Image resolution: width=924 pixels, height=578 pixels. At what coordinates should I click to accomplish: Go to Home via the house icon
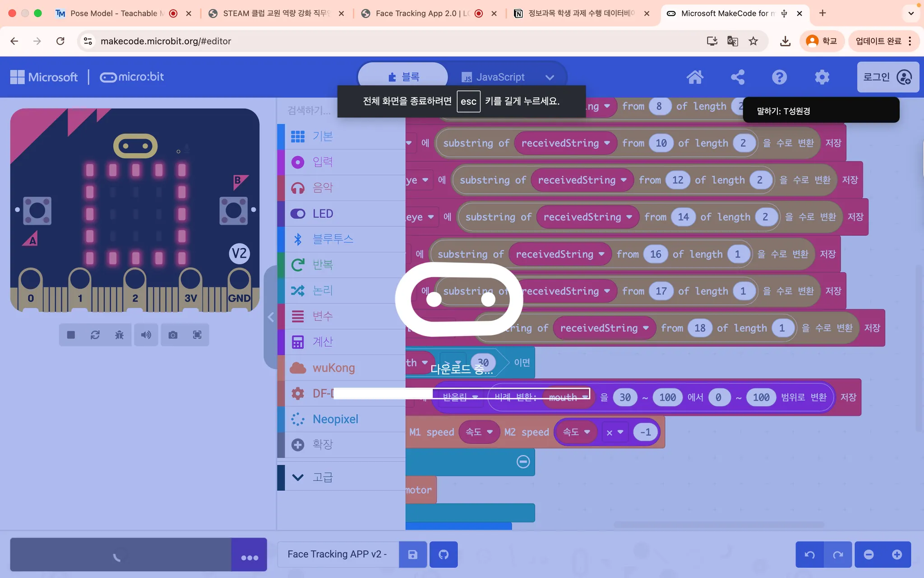(695, 77)
